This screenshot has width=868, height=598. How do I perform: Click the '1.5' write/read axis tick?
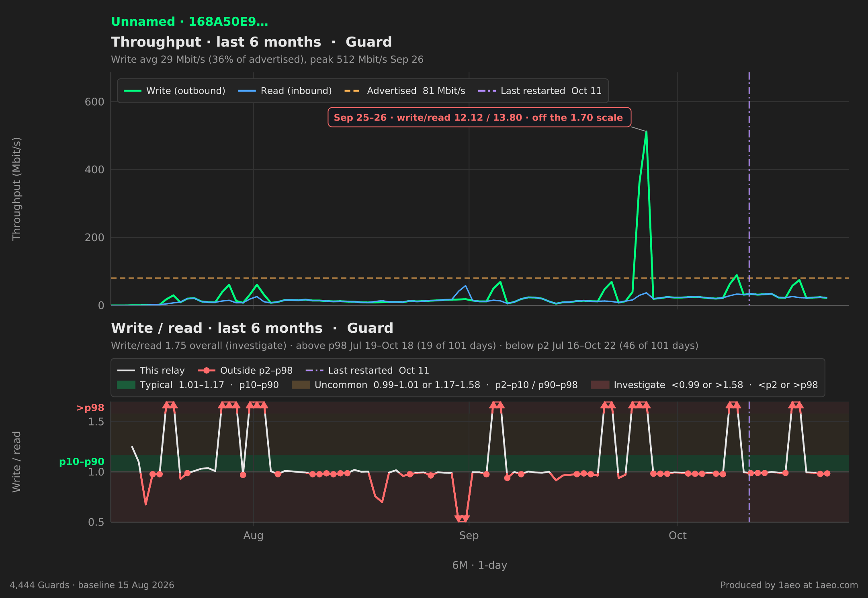click(96, 422)
